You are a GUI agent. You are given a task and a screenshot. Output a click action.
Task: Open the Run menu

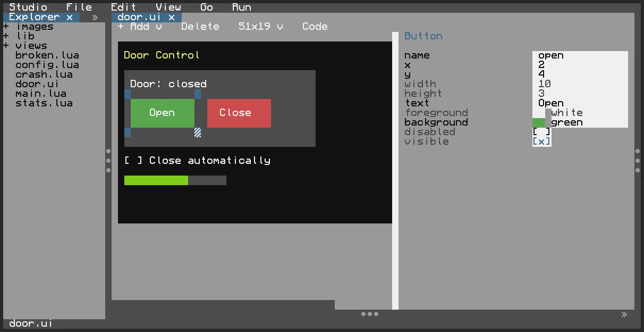pyautogui.click(x=242, y=7)
